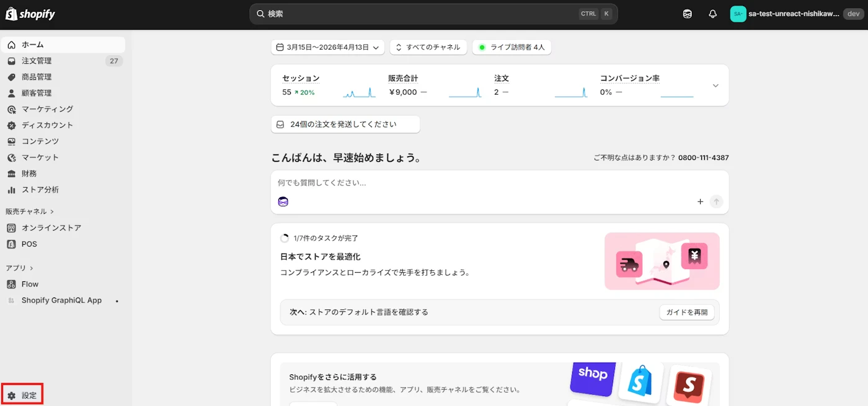868x406 pixels.
Task: Go to 顧客管理 in the sidebar
Action: coord(63,93)
